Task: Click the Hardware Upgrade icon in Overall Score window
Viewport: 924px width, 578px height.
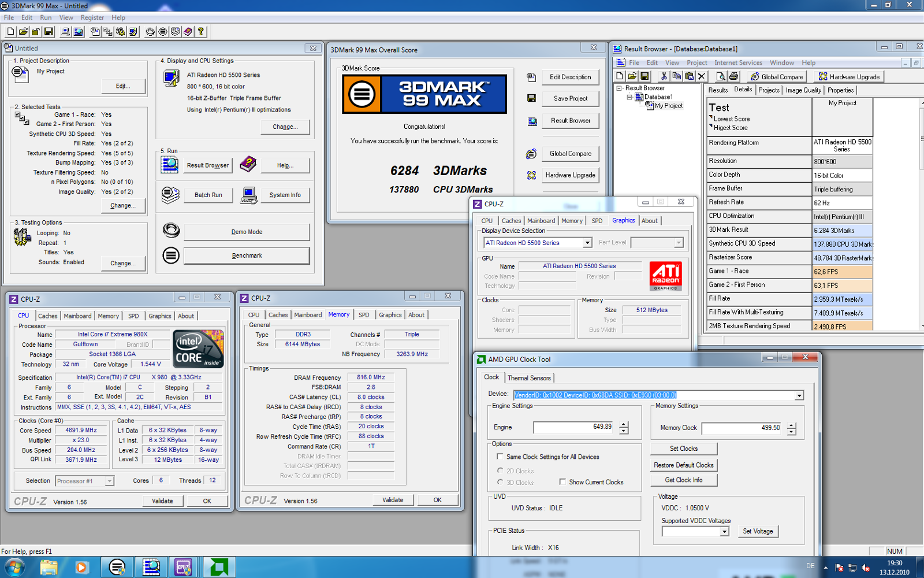Action: tap(531, 175)
